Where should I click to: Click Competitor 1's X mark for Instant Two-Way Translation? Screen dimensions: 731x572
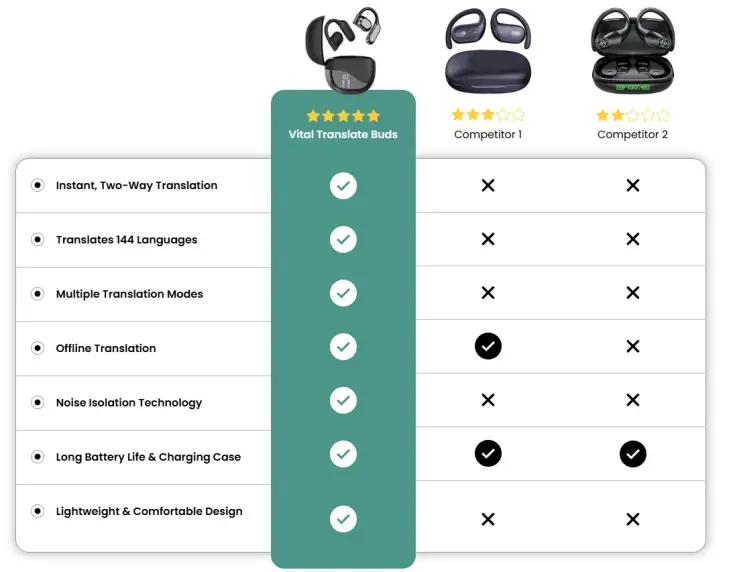click(x=488, y=186)
